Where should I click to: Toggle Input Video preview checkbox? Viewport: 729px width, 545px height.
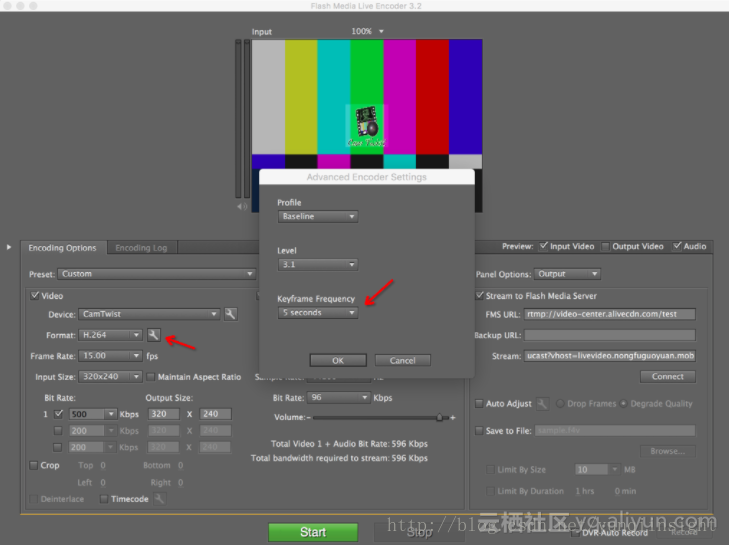pos(543,246)
